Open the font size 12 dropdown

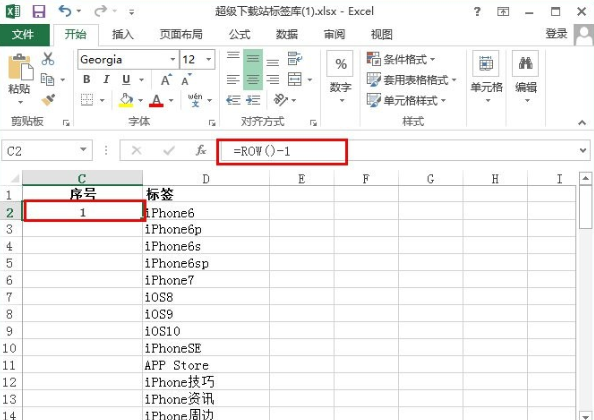(x=208, y=59)
